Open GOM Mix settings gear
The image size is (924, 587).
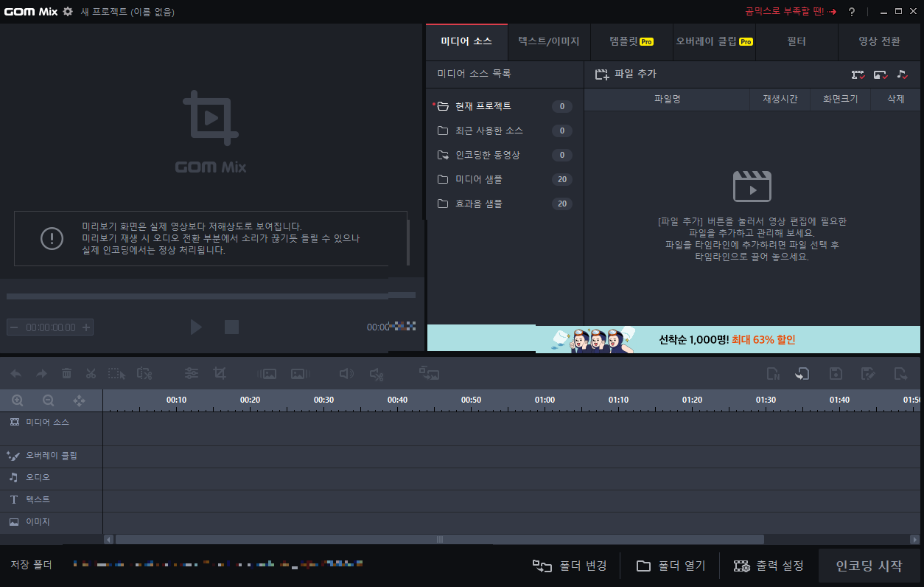[68, 12]
